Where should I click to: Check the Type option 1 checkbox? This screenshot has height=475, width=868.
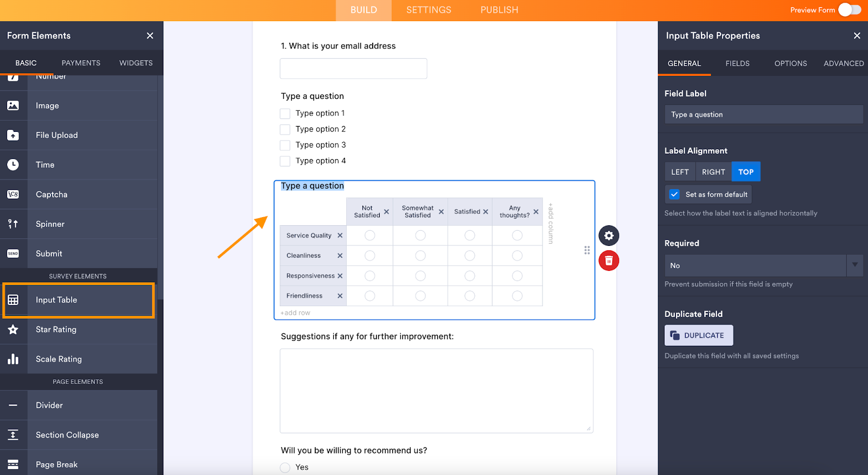[285, 113]
